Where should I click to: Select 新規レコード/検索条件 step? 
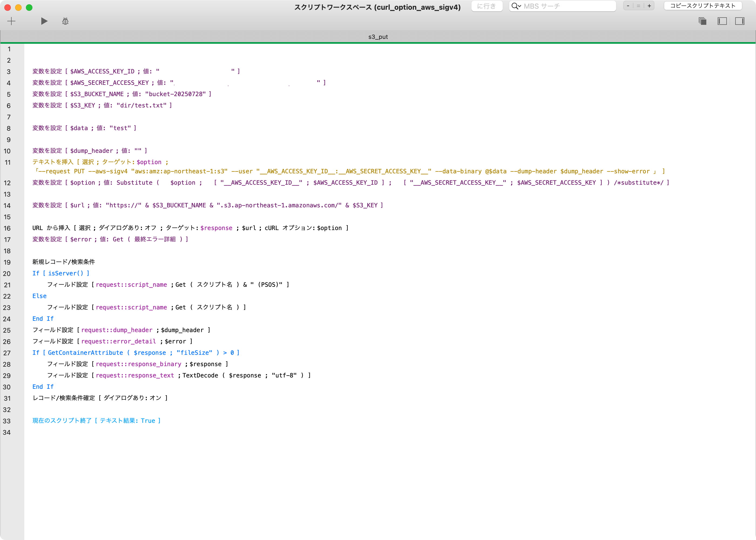pos(63,262)
